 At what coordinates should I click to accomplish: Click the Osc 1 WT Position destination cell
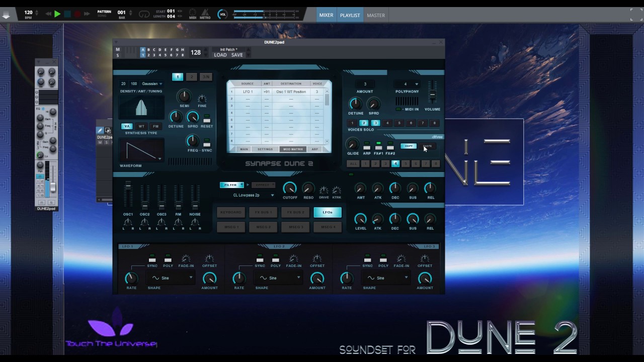click(291, 92)
